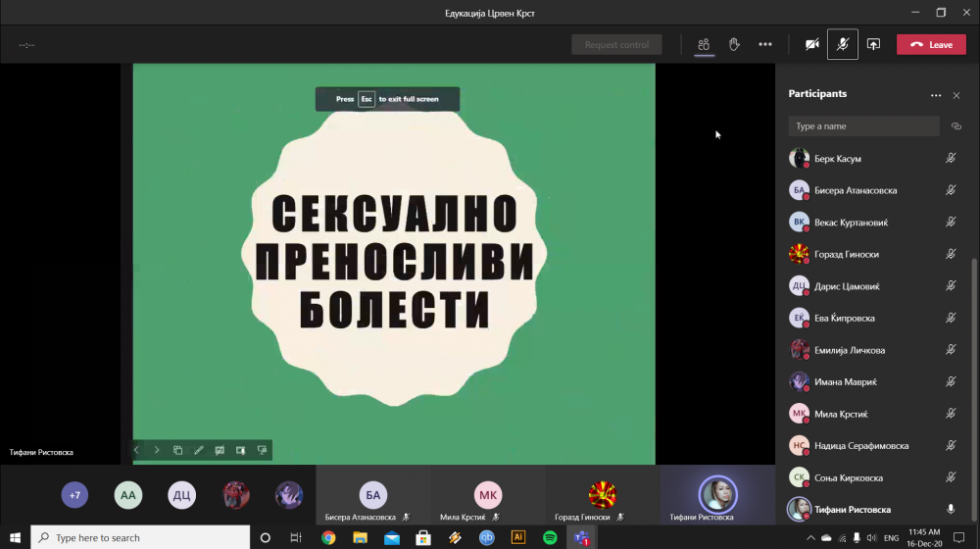The image size is (980, 549).
Task: Go to the previous slide
Action: tap(136, 450)
